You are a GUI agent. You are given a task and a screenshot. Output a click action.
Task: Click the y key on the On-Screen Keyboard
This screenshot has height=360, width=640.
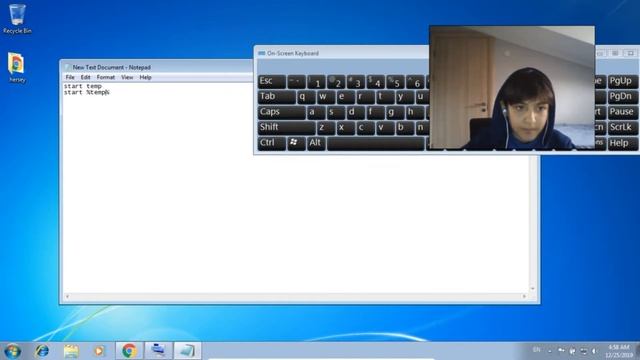click(404, 97)
